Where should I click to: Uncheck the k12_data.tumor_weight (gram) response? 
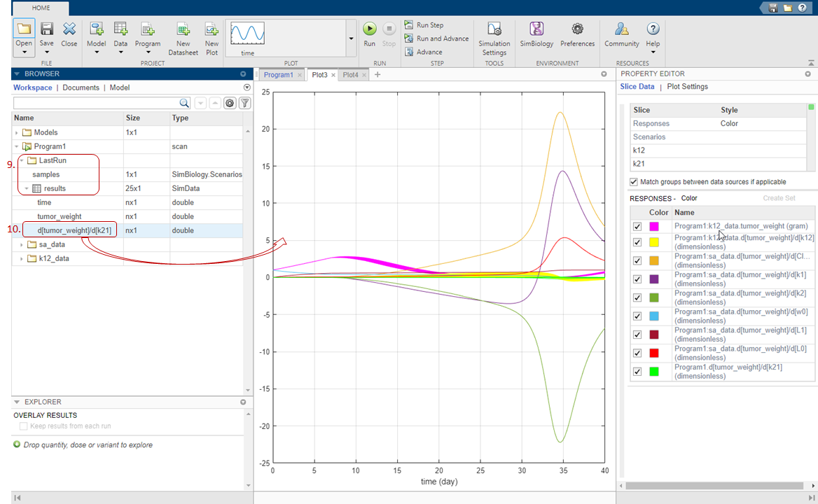[x=637, y=227]
